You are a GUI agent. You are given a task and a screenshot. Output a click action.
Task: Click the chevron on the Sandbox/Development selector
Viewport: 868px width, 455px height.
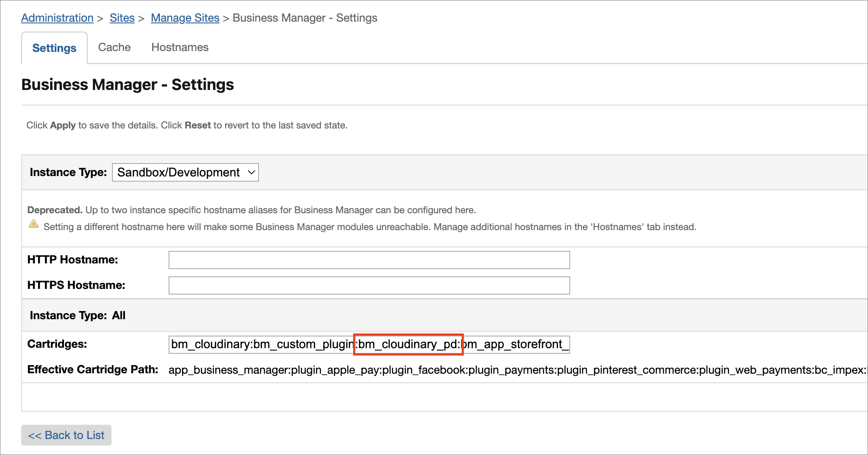point(250,172)
